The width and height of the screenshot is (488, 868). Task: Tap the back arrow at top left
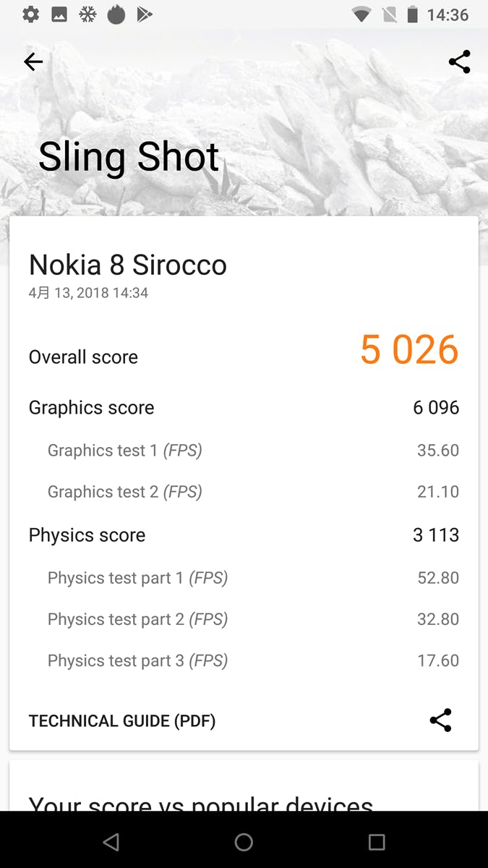[33, 61]
